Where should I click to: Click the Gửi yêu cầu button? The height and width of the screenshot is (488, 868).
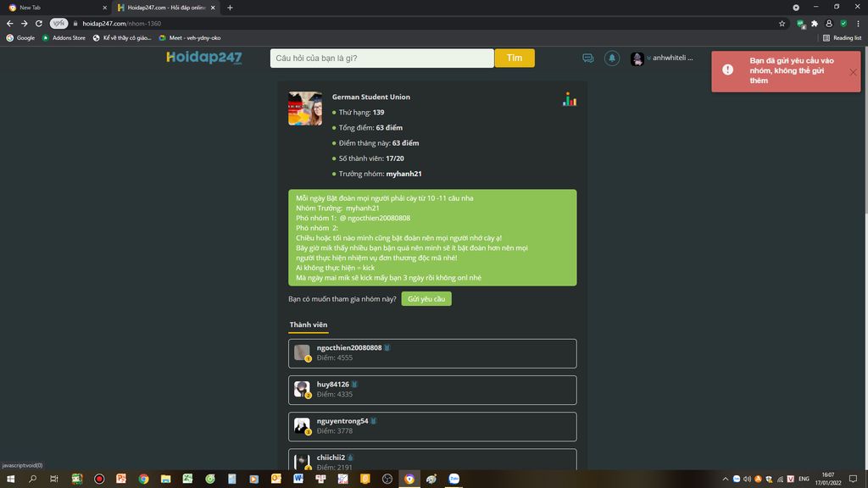426,299
